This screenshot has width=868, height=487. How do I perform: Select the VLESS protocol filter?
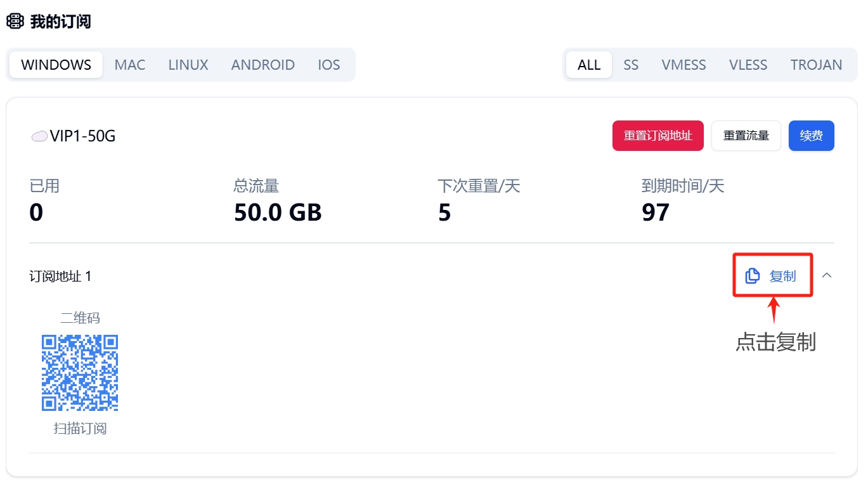748,64
